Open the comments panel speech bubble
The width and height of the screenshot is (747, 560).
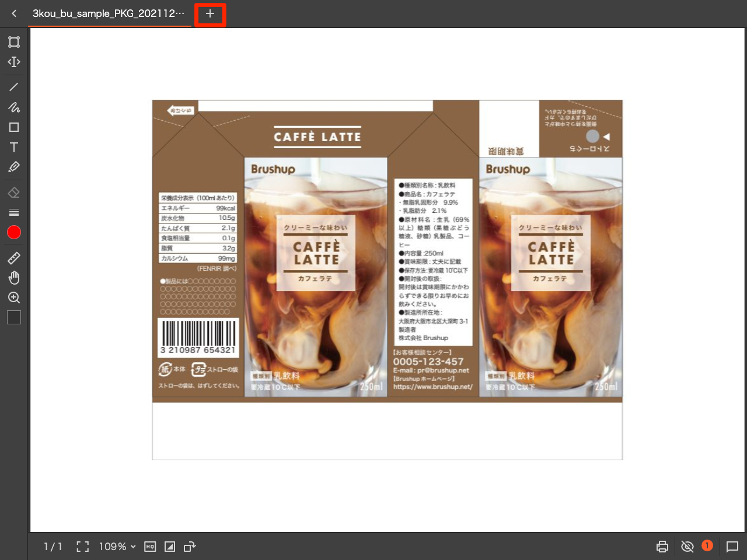tap(732, 547)
